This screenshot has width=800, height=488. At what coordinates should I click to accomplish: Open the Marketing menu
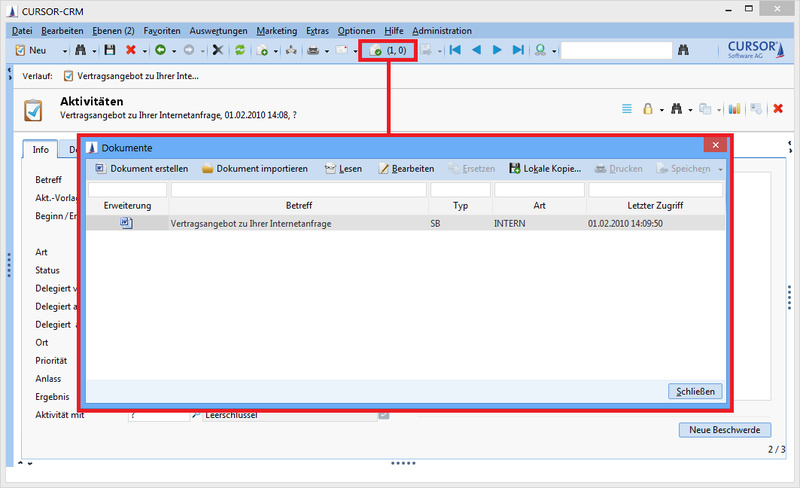(x=276, y=31)
